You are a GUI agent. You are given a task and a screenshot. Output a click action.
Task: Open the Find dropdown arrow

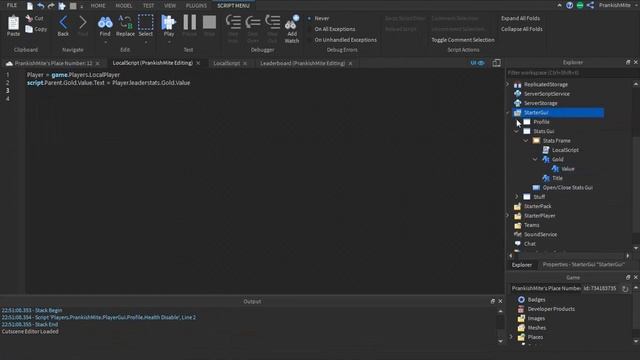coord(105,42)
